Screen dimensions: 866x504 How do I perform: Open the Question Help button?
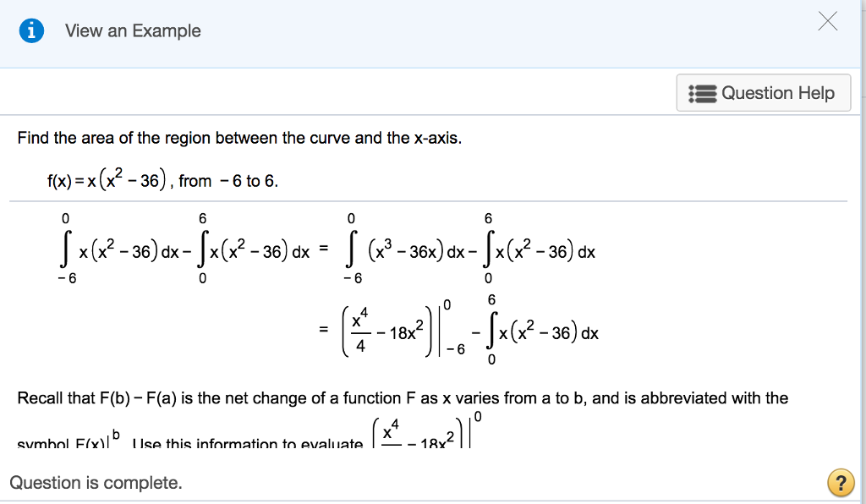(x=763, y=93)
